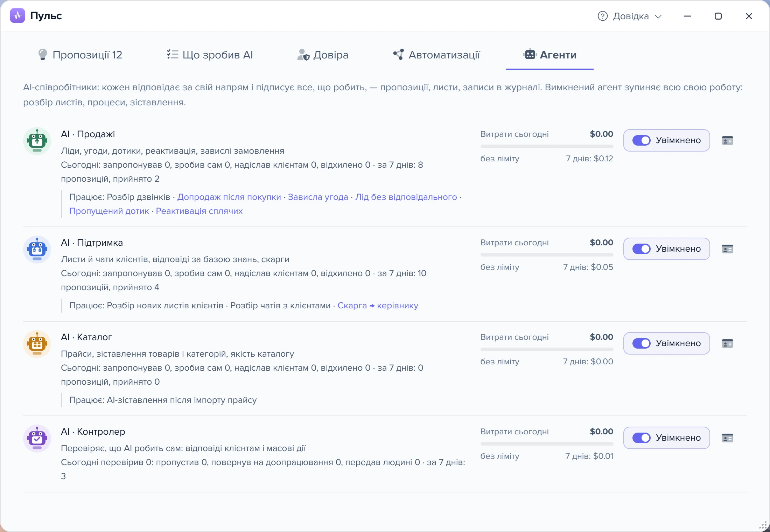
Task: Click the AI · Контролер agent title
Action: pos(93,432)
